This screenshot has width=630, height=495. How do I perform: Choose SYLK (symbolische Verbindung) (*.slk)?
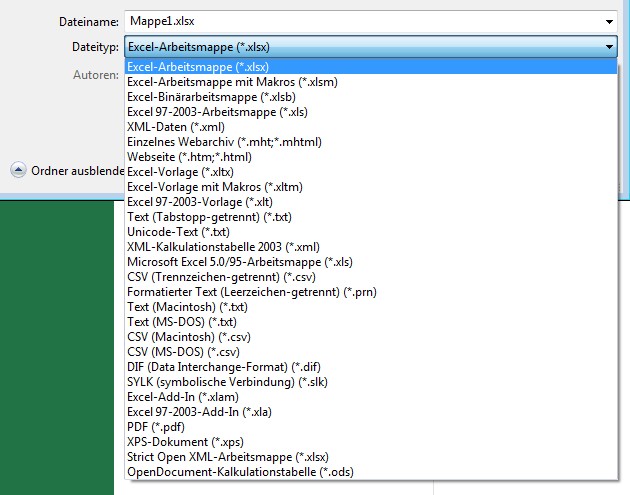click(x=371, y=382)
